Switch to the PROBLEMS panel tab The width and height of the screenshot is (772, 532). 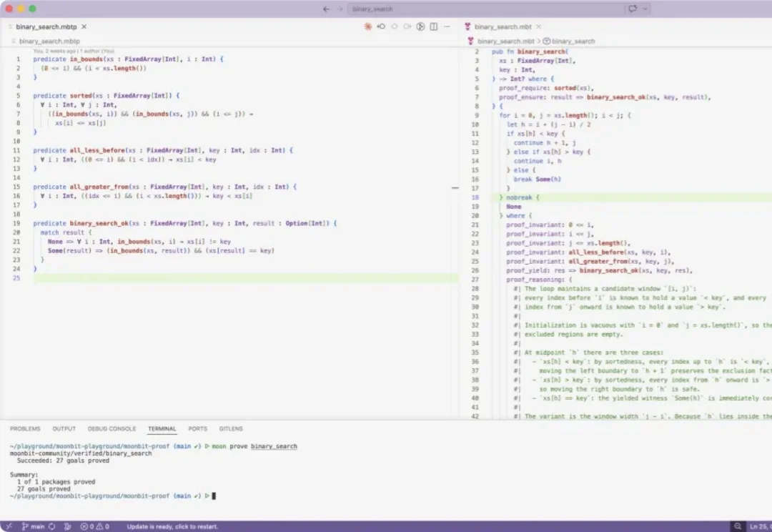point(25,429)
